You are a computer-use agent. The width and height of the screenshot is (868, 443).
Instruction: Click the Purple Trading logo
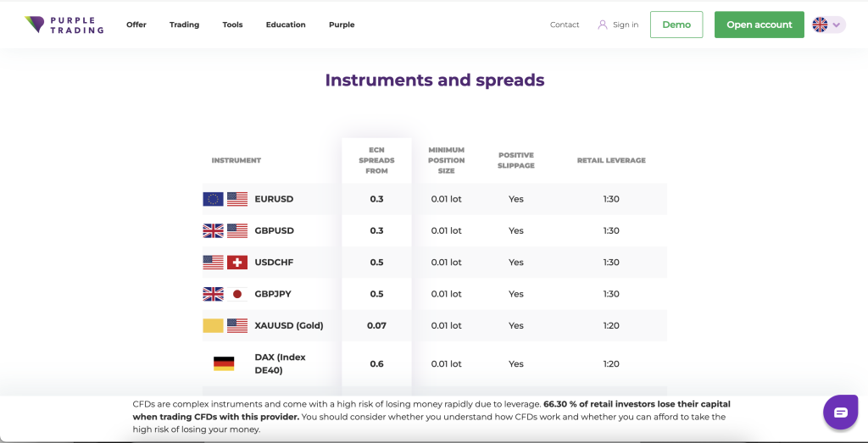(x=64, y=25)
